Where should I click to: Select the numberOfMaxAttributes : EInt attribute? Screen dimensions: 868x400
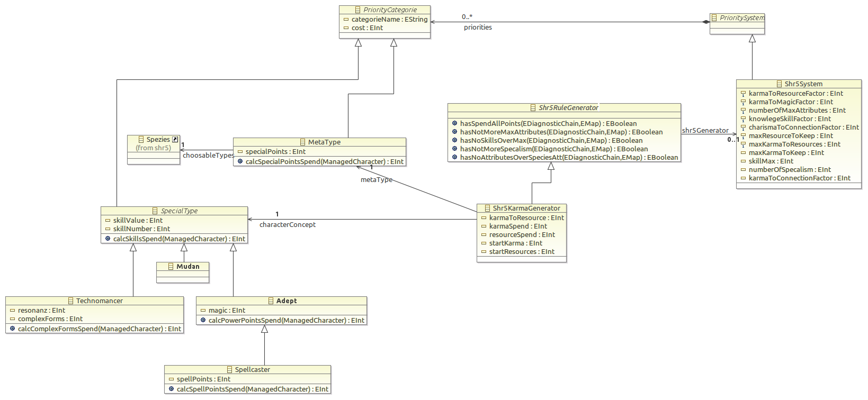[797, 111]
